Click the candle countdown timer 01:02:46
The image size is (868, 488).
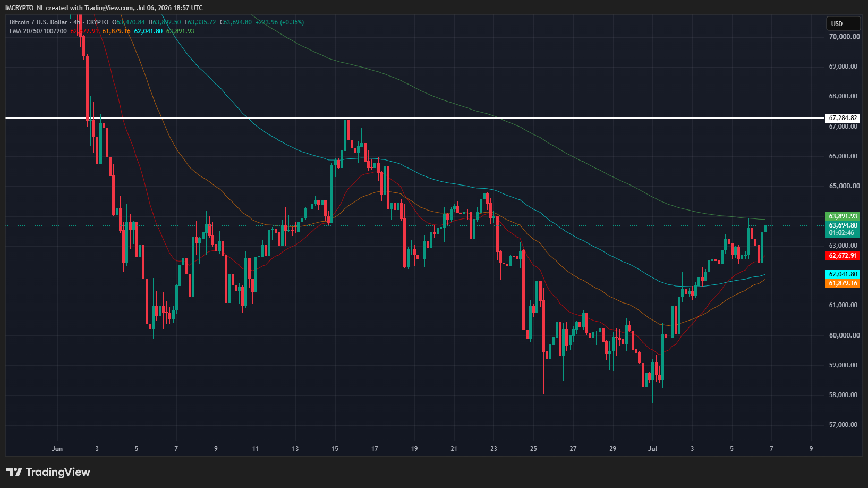841,233
